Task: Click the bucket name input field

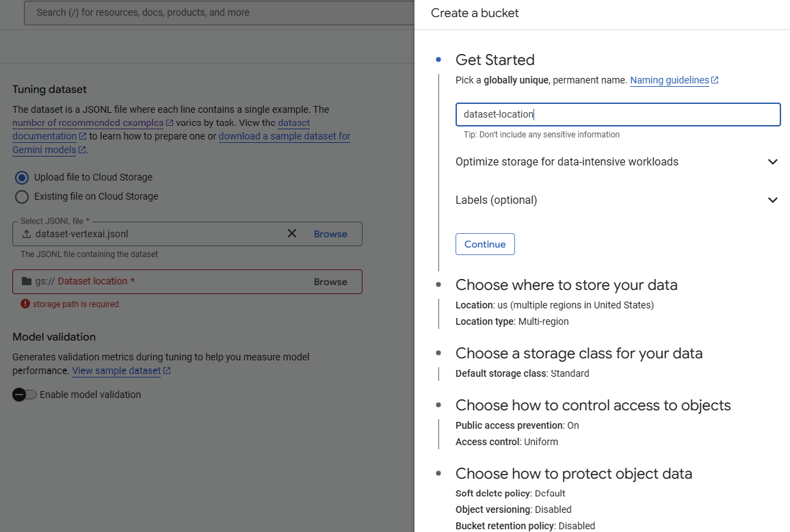Action: click(x=618, y=114)
